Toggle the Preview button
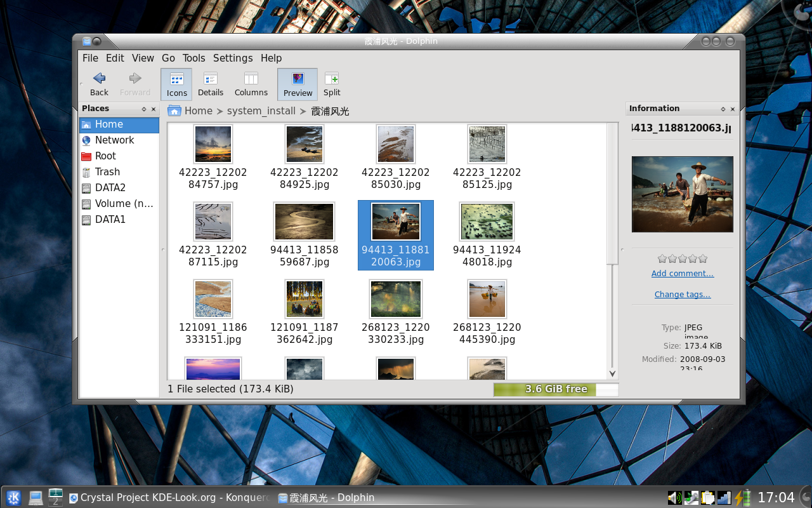 tap(298, 84)
